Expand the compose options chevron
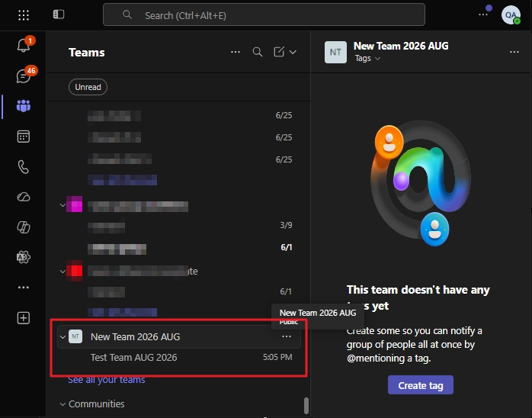532x418 pixels. click(293, 53)
